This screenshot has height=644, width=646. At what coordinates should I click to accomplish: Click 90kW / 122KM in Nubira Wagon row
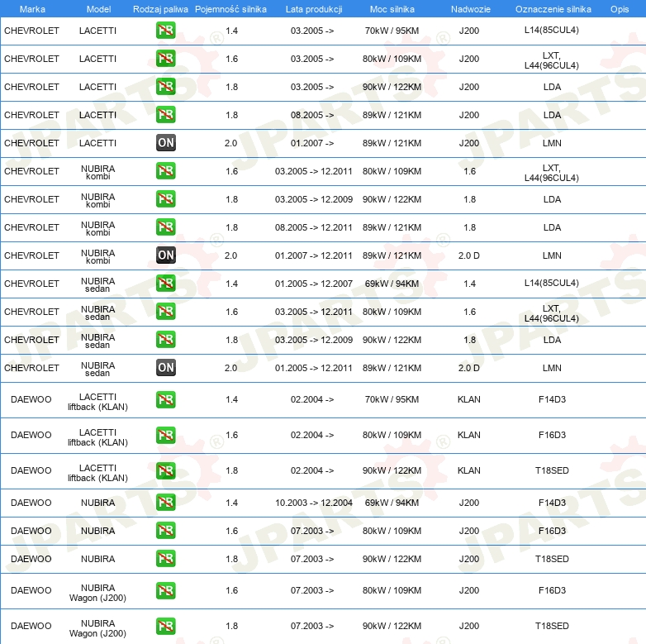tap(392, 626)
